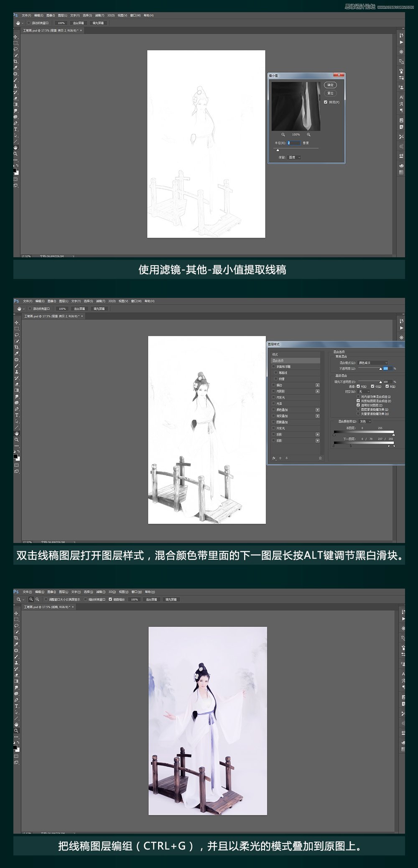Viewport: 418px width, 868px height.
Task: Toggle the 透明形状图层 checkbox
Action: coord(358,405)
